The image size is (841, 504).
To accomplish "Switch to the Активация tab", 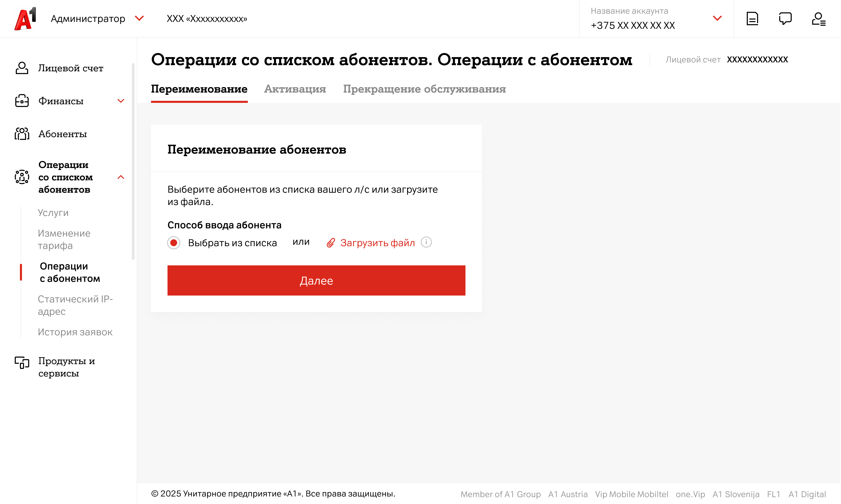I will click(x=295, y=89).
